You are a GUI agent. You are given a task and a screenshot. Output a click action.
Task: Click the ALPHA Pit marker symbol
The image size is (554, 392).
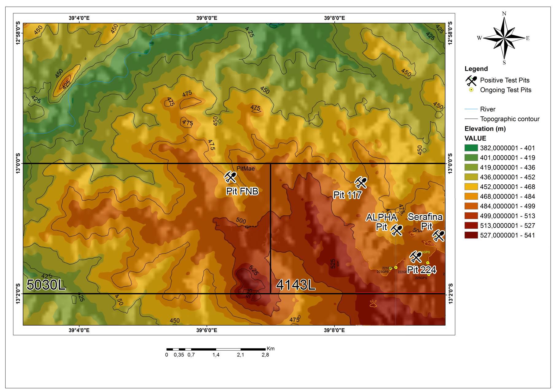point(396,230)
